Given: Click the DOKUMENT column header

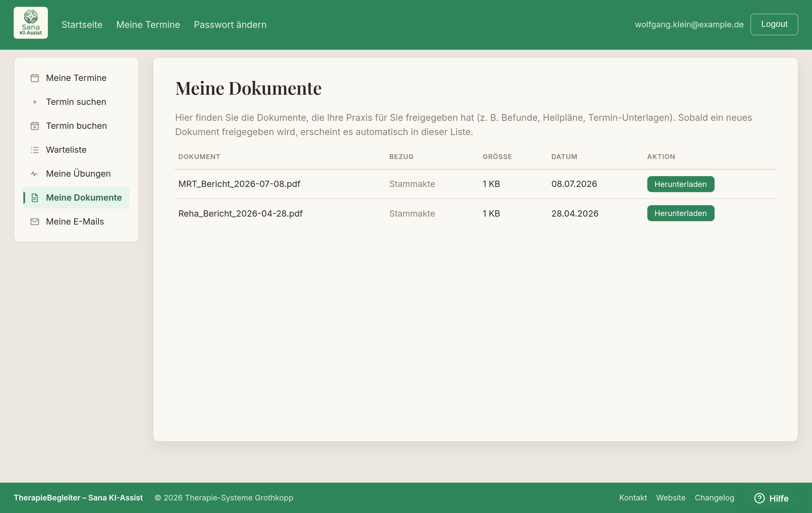Looking at the screenshot, I should click(x=199, y=156).
